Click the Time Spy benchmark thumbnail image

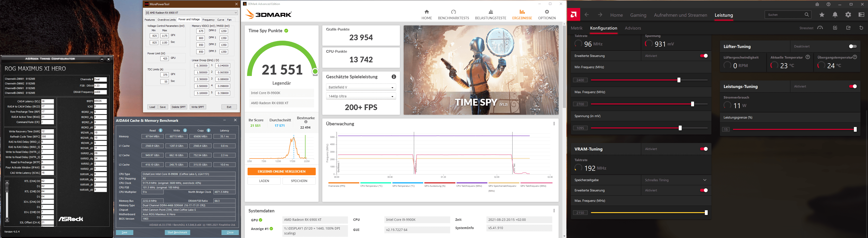(481, 70)
